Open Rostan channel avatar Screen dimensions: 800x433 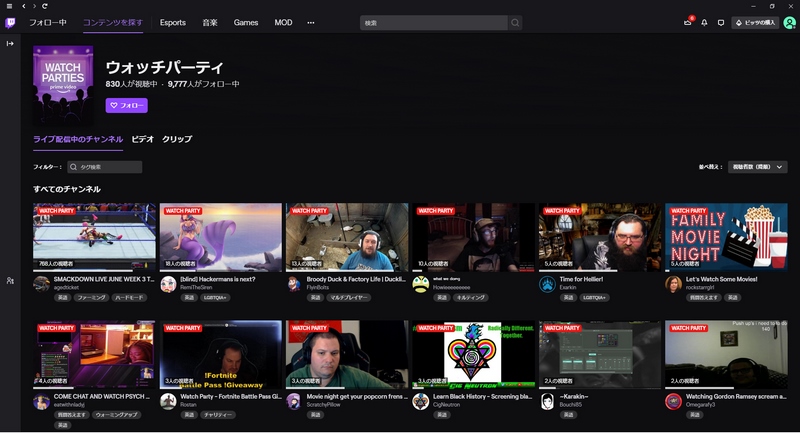(x=168, y=401)
